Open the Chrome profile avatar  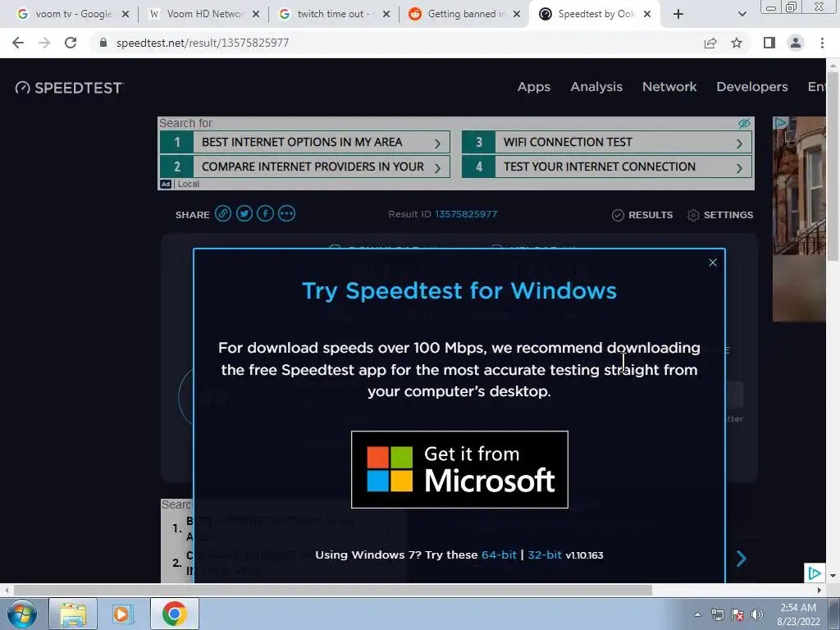click(x=796, y=43)
